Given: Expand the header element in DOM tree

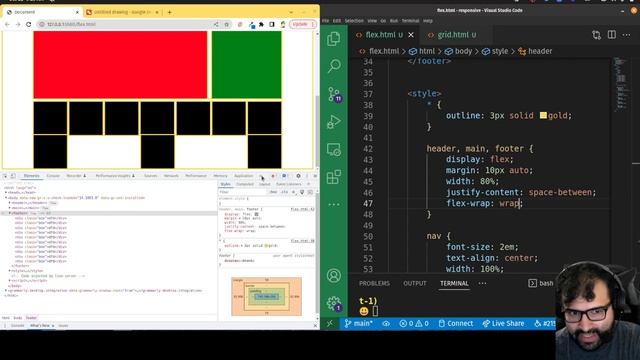Looking at the screenshot, I should (x=10, y=203).
